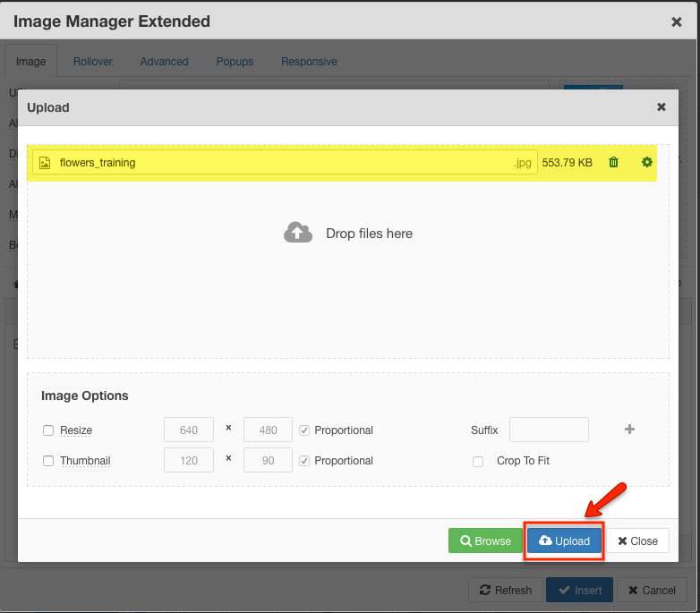
Task: Toggle Proportional for Resize
Action: (305, 430)
